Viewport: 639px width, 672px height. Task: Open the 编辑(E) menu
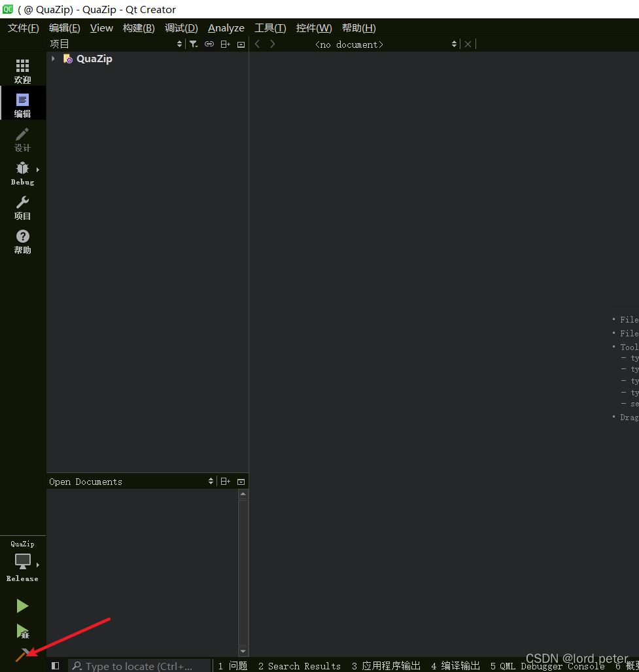coord(64,28)
